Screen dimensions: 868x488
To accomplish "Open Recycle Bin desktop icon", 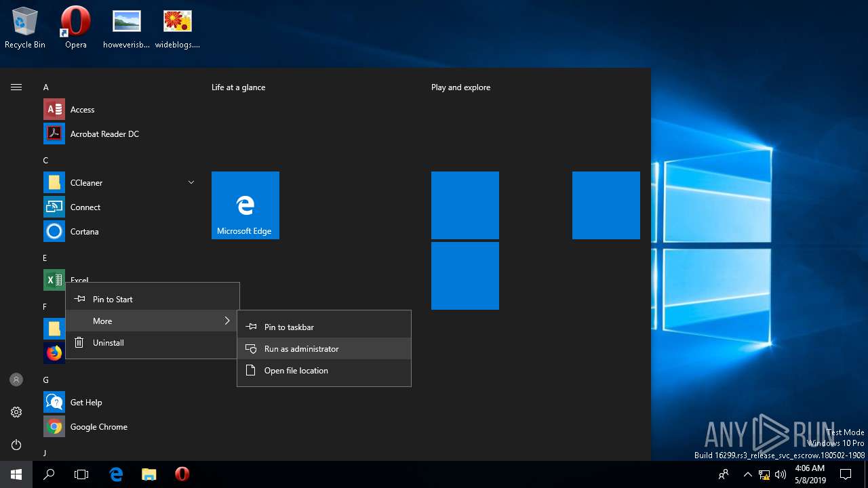I will pyautogui.click(x=25, y=28).
